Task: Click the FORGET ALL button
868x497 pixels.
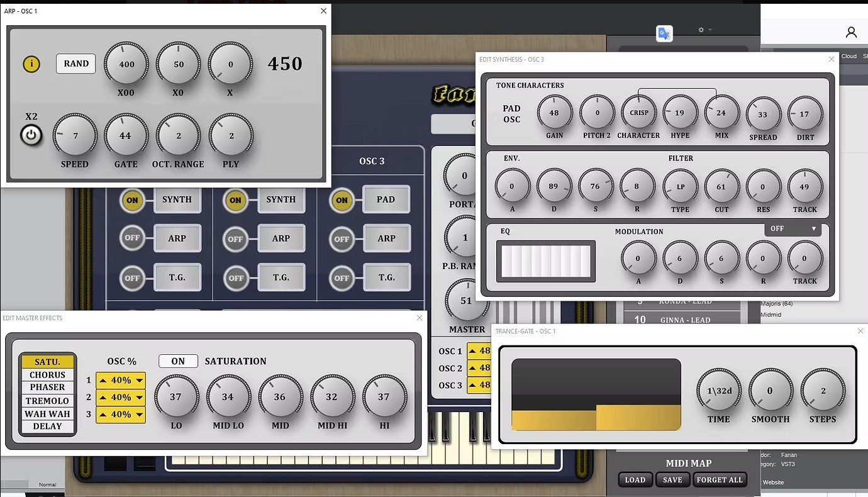Action: pyautogui.click(x=719, y=480)
